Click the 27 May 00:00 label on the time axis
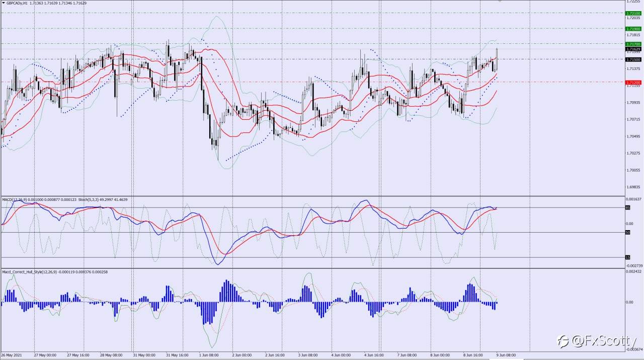 click(x=45, y=355)
